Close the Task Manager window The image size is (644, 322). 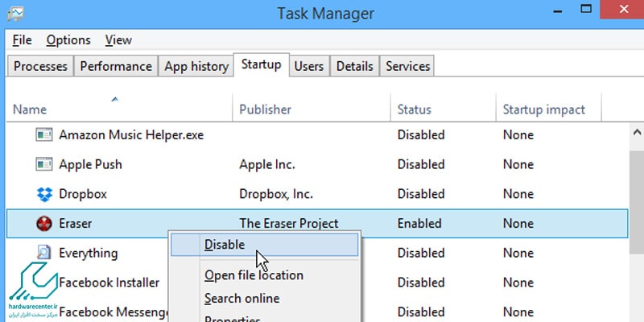tap(623, 9)
